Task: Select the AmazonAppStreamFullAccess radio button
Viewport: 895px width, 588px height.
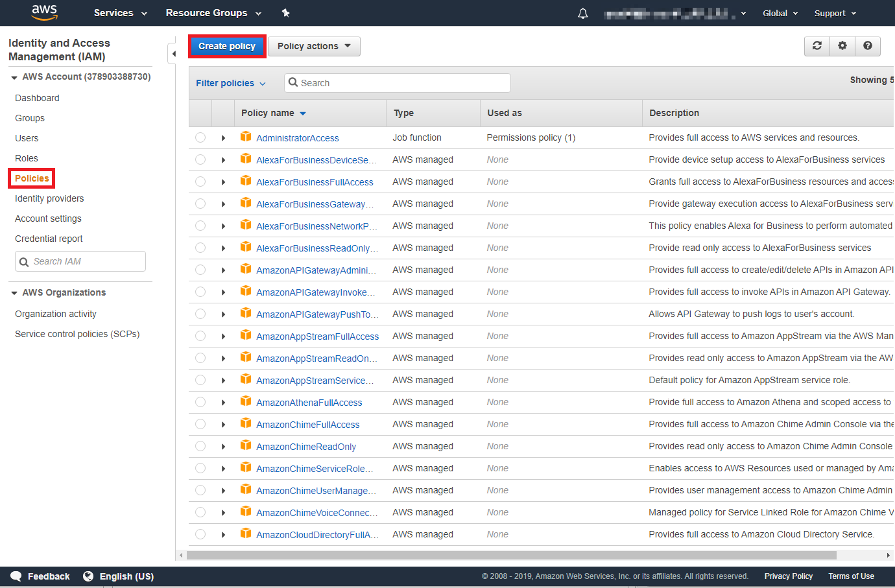Action: tap(200, 336)
